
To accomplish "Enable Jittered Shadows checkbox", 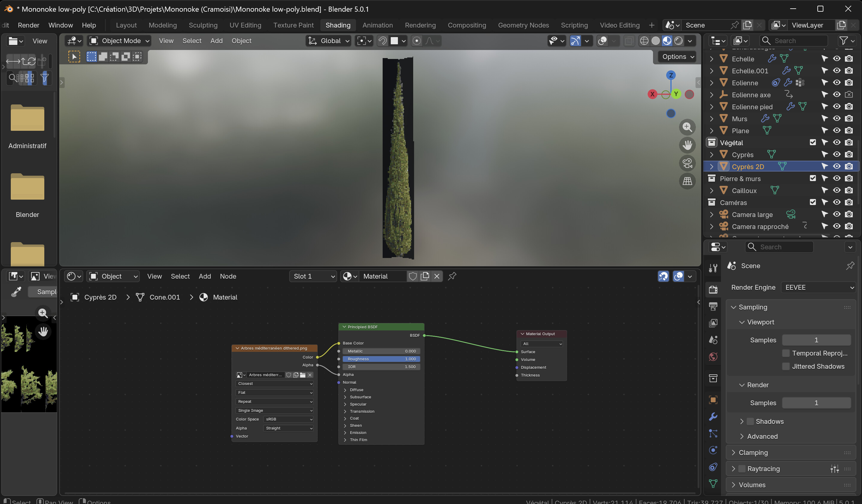I will (x=786, y=366).
